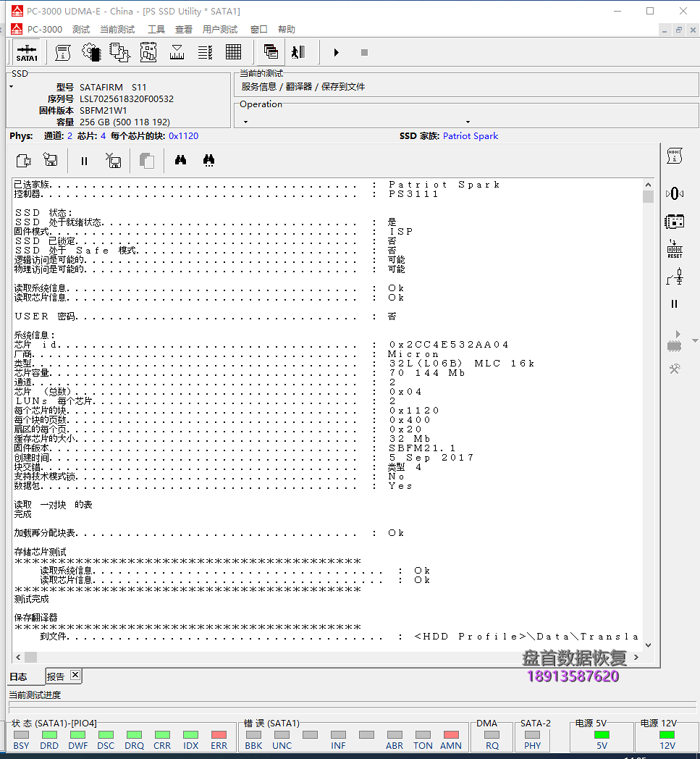Open the memory chip board toolbar icon
The image size is (700, 759).
148,52
